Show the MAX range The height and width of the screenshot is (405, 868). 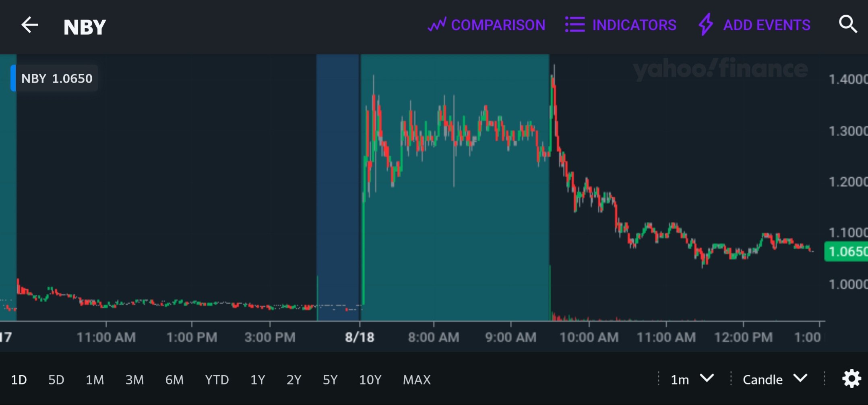coord(417,380)
